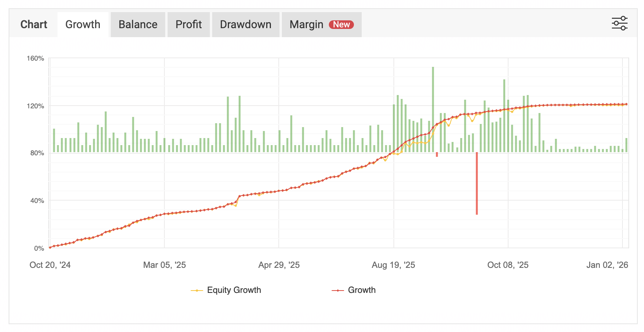This screenshot has height=332, width=644.
Task: Click the 120% y-axis label
Action: tap(35, 106)
